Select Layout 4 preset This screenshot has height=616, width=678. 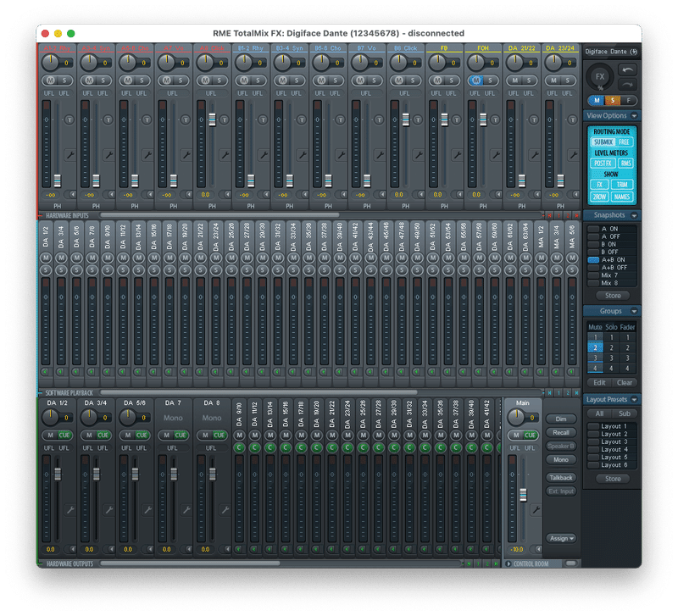click(x=612, y=450)
